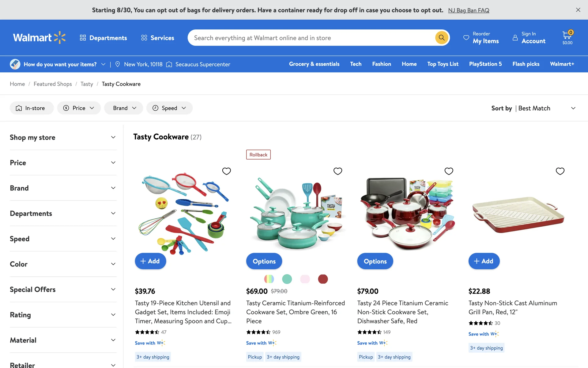Toggle the In-store filter

(32, 108)
